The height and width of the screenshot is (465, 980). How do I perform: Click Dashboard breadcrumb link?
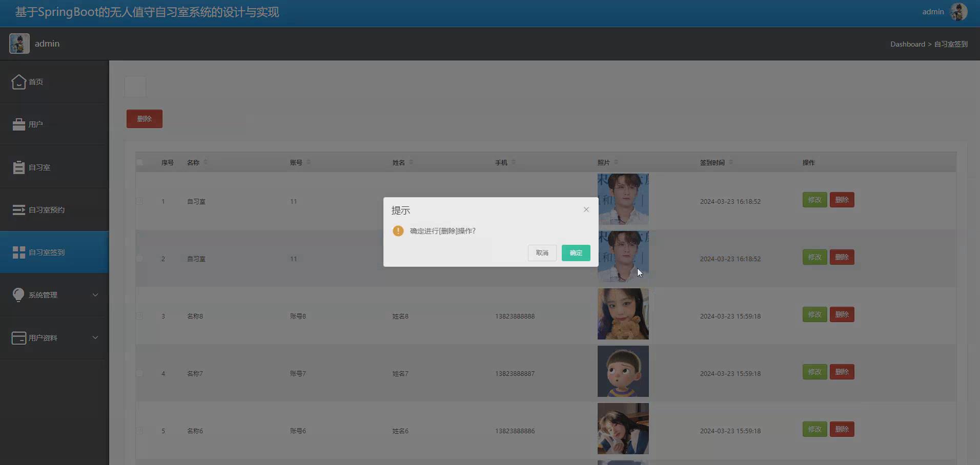pyautogui.click(x=908, y=44)
